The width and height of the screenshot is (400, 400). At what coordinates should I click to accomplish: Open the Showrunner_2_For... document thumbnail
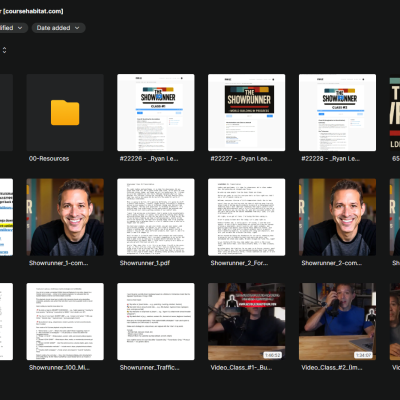pos(246,217)
